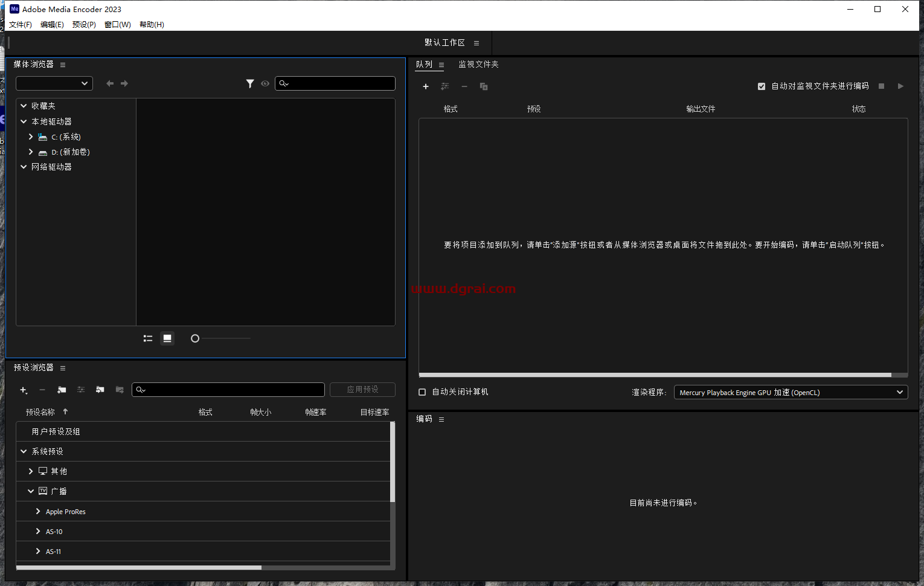This screenshot has height=586, width=924.
Task: Click the Start Queue play icon
Action: [900, 86]
